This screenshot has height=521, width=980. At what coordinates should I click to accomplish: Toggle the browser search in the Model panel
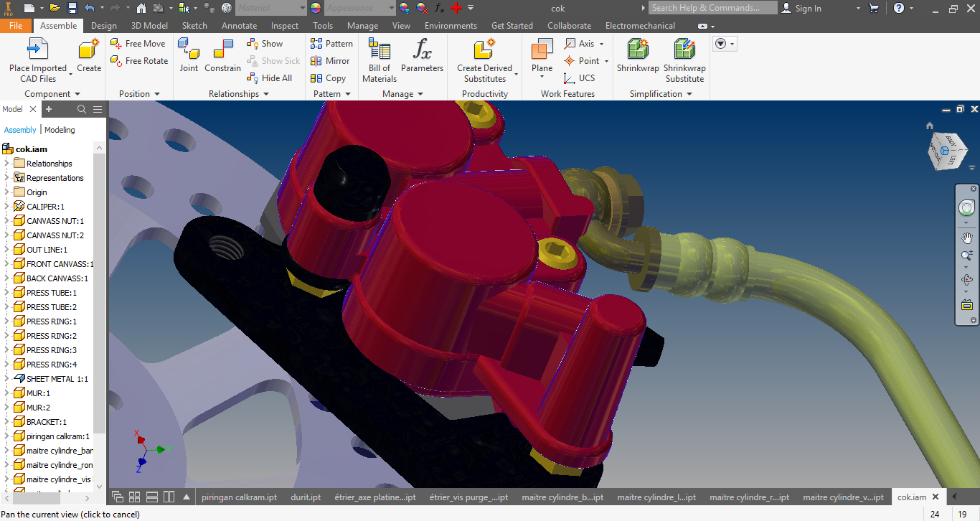tap(81, 109)
